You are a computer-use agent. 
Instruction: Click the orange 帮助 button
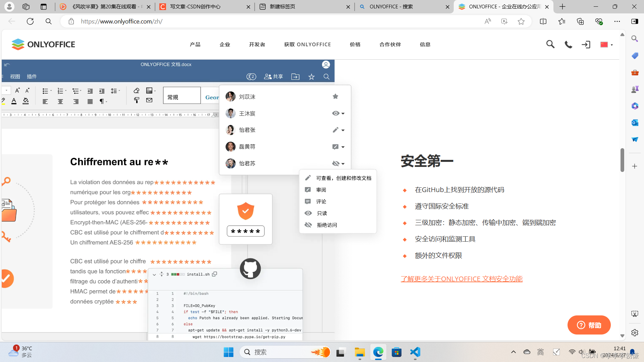pyautogui.click(x=589, y=325)
